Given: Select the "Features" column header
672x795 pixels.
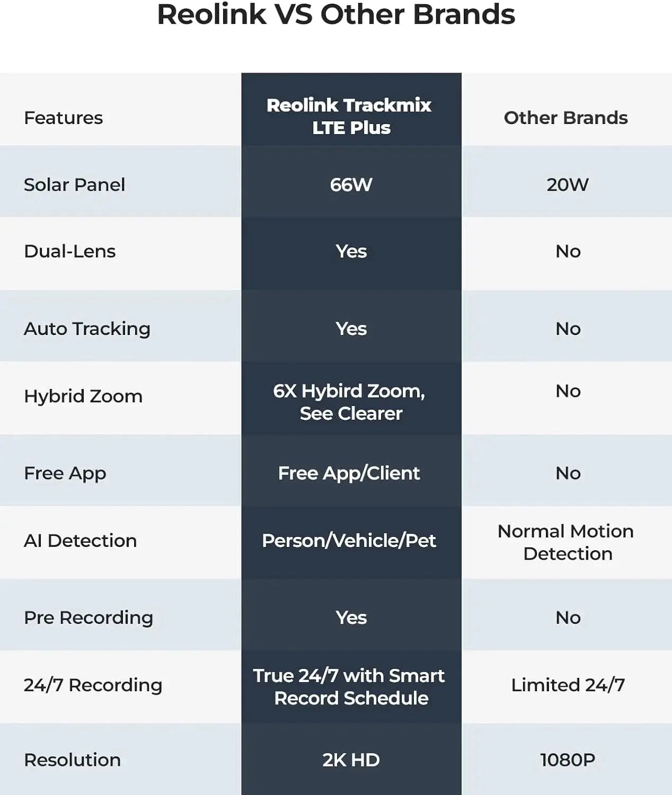Looking at the screenshot, I should pos(64,118).
